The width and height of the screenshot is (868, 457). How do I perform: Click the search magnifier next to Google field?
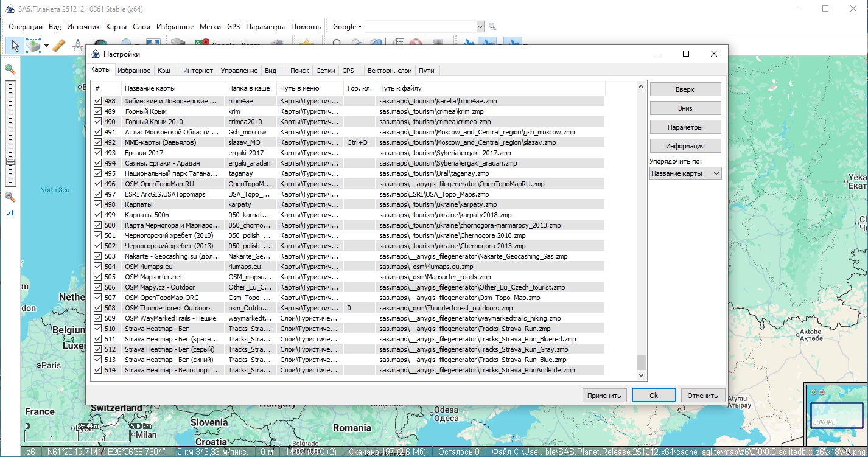pos(492,27)
